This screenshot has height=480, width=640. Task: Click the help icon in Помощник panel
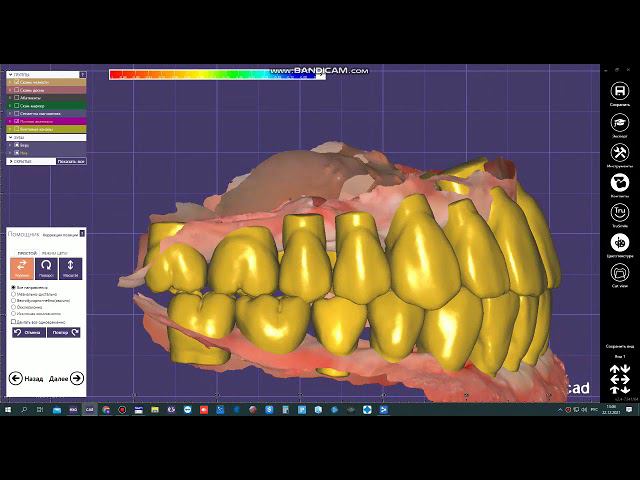(x=82, y=233)
